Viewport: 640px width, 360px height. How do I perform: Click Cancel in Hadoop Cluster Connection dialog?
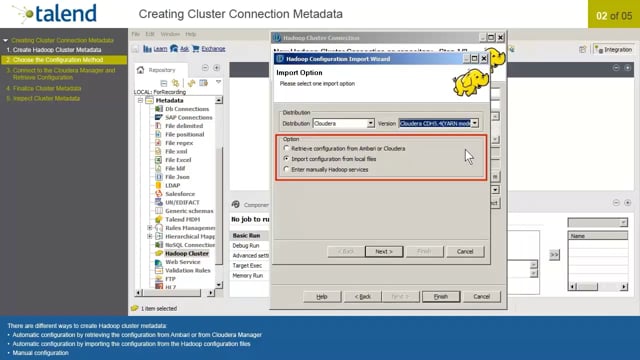point(482,297)
